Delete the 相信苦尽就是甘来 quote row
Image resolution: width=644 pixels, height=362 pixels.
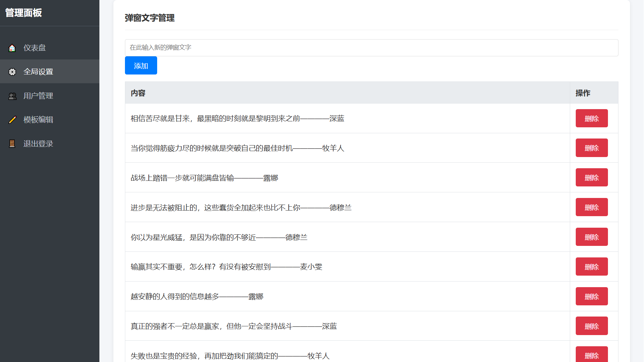click(x=591, y=119)
